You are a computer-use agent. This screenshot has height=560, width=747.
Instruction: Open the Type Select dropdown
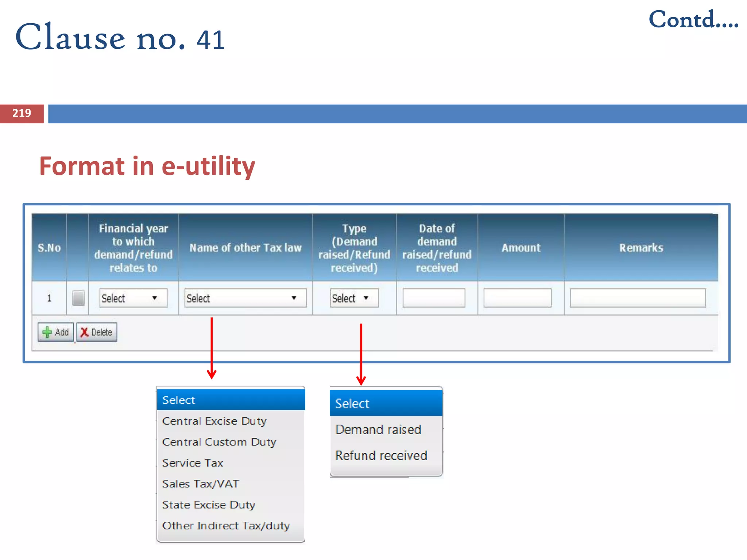[x=354, y=298]
